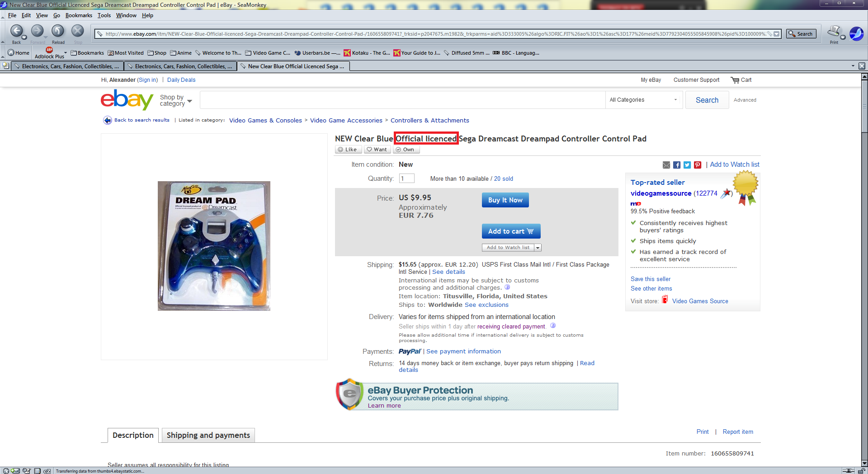868x474 pixels.
Task: Click the Home bookmark icon
Action: [x=11, y=53]
